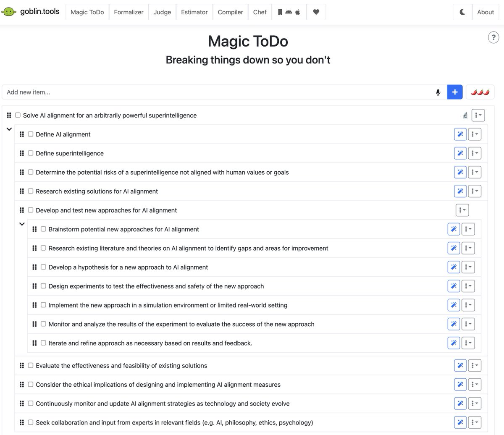This screenshot has height=435, width=504.
Task: Toggle dark mode with the moon icon
Action: [462, 12]
